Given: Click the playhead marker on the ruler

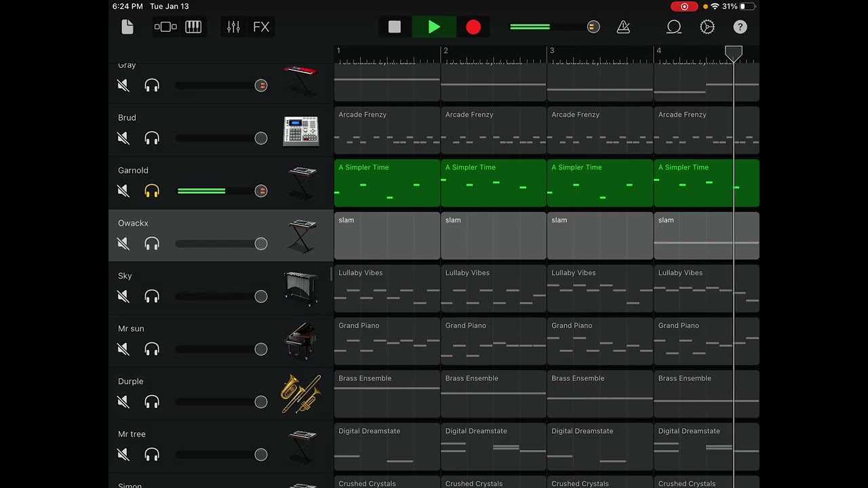Looking at the screenshot, I should [734, 54].
